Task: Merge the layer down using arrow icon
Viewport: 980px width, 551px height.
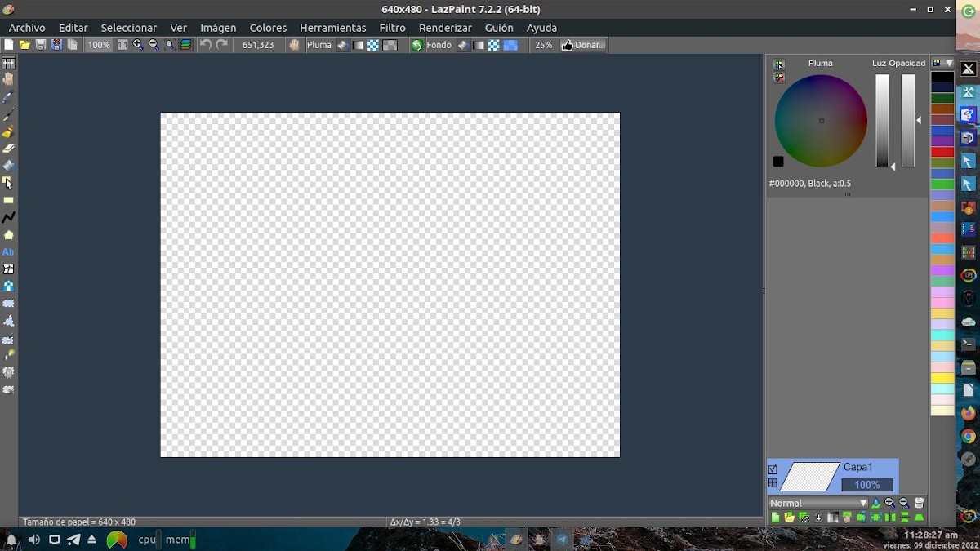Action: tap(818, 518)
